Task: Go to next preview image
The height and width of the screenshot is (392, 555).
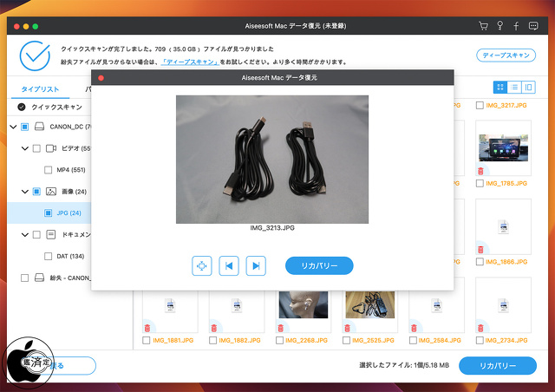Action: 256,265
